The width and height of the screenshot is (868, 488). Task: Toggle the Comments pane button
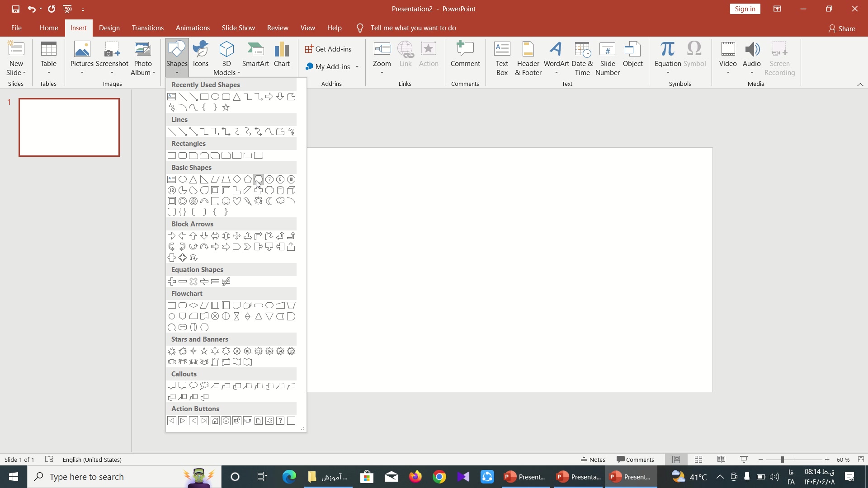635,460
